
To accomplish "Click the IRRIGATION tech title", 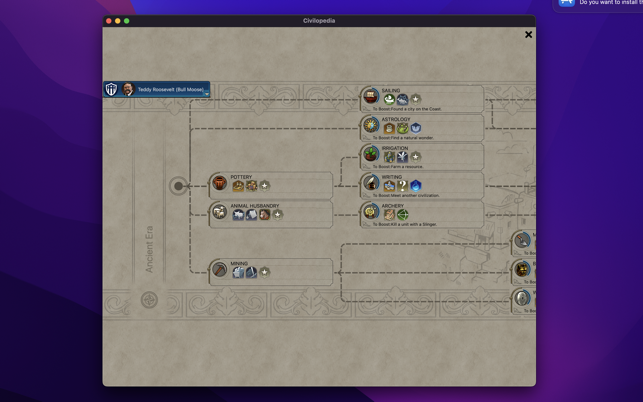I will (394, 148).
